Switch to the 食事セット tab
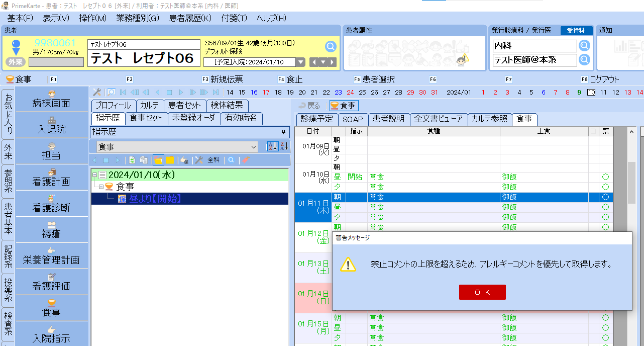 click(146, 118)
